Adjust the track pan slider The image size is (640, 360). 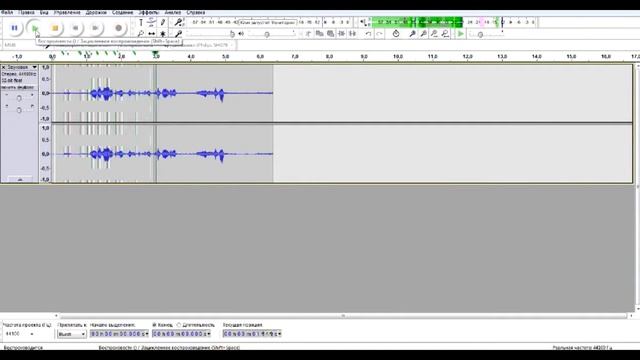tap(19, 110)
